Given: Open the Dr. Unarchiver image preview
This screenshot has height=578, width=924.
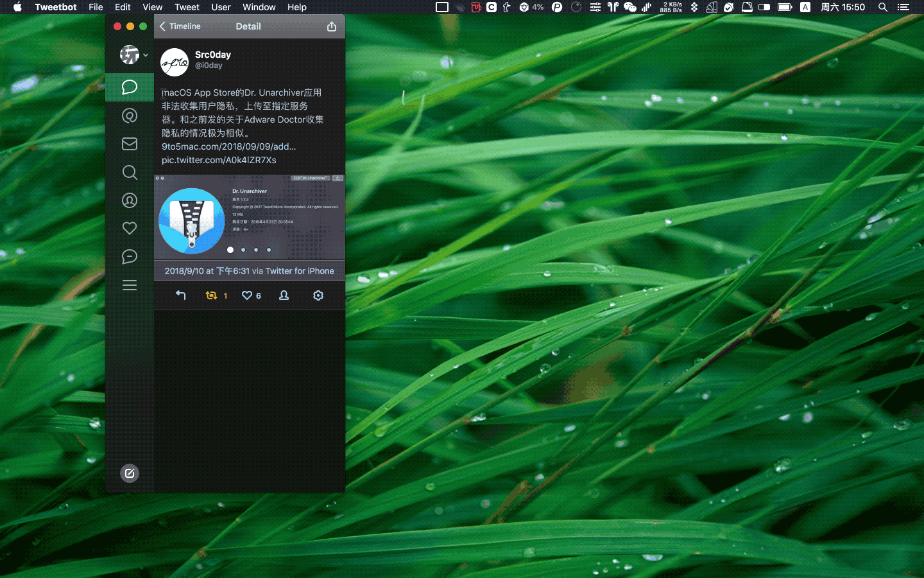Looking at the screenshot, I should [x=250, y=217].
